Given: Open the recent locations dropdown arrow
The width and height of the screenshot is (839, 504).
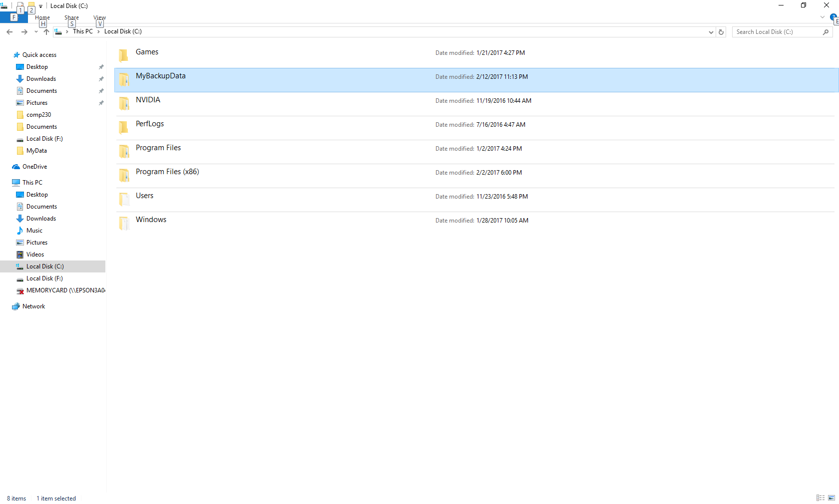Looking at the screenshot, I should [x=36, y=32].
